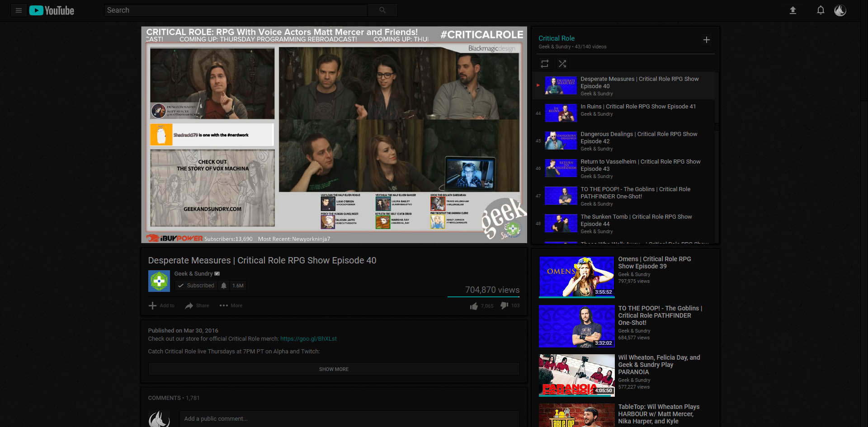Image resolution: width=868 pixels, height=427 pixels.
Task: Toggle channel notification bell next to Subscribed
Action: (223, 286)
